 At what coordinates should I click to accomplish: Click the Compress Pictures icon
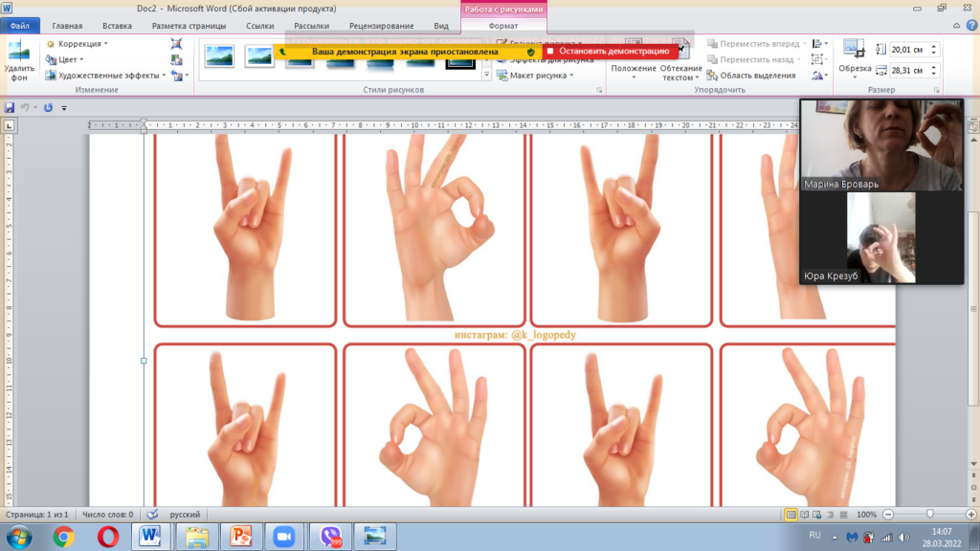point(177,44)
